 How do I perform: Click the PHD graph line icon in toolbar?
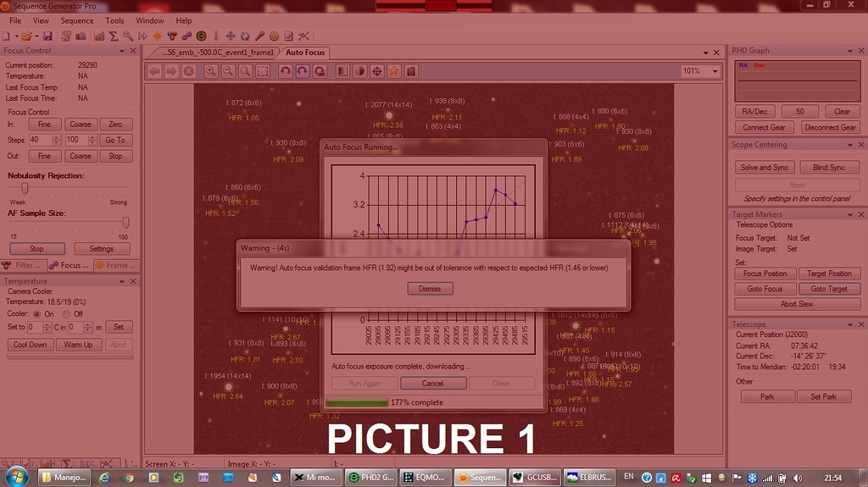click(x=303, y=36)
